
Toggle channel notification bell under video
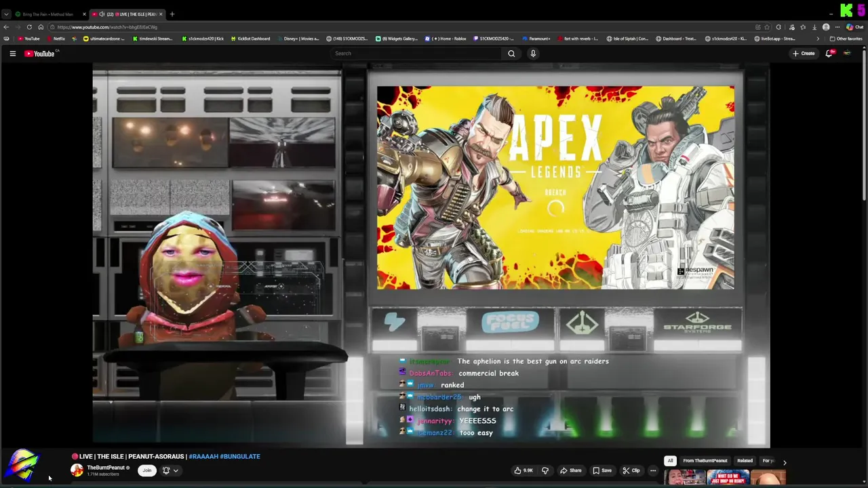coord(166,470)
